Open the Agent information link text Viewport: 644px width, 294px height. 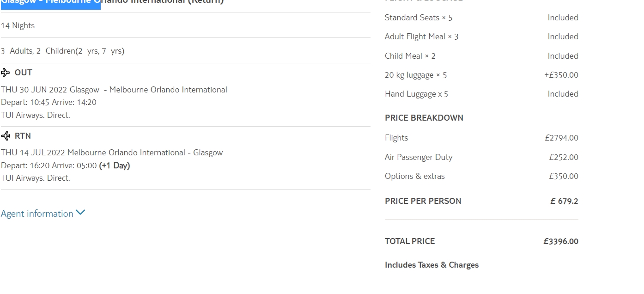coord(37,214)
